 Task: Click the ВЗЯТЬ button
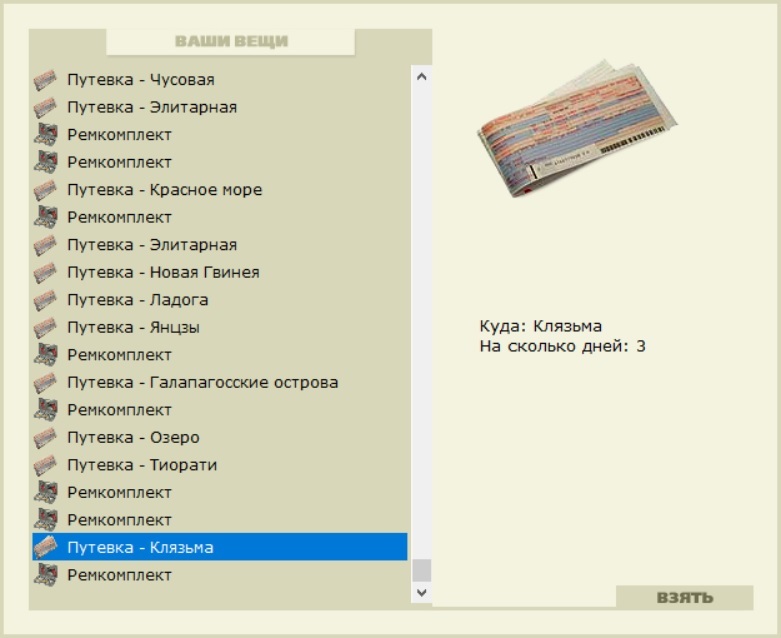tap(684, 597)
